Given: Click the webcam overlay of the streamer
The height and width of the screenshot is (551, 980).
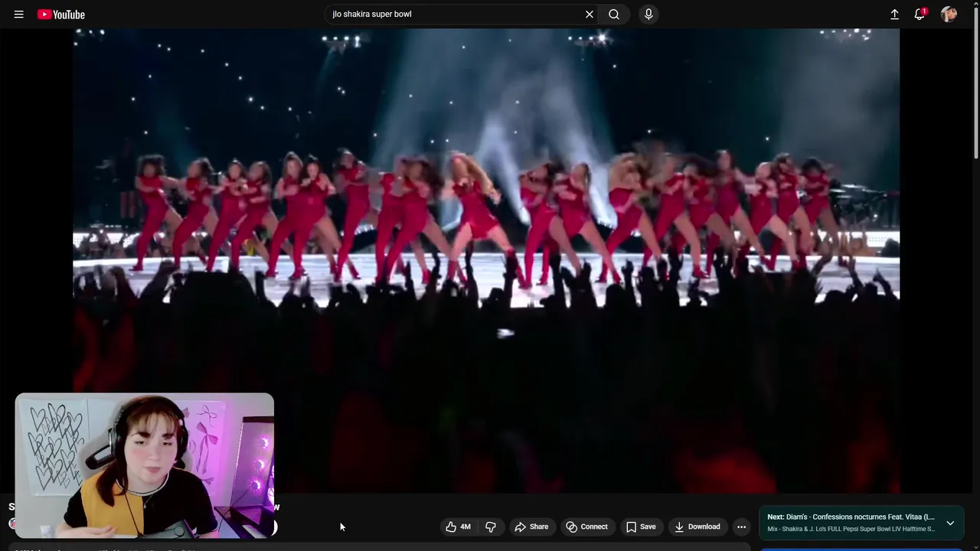Looking at the screenshot, I should point(144,465).
